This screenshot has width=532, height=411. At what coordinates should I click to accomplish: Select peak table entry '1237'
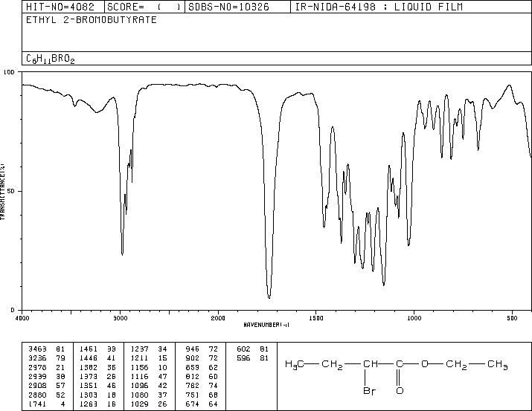tap(139, 349)
